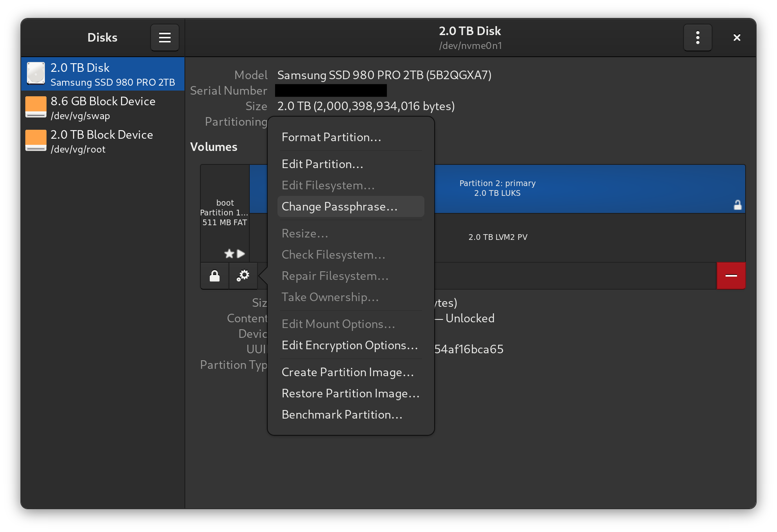Delete the partition with the red minus button
This screenshot has width=777, height=532.
coord(730,276)
